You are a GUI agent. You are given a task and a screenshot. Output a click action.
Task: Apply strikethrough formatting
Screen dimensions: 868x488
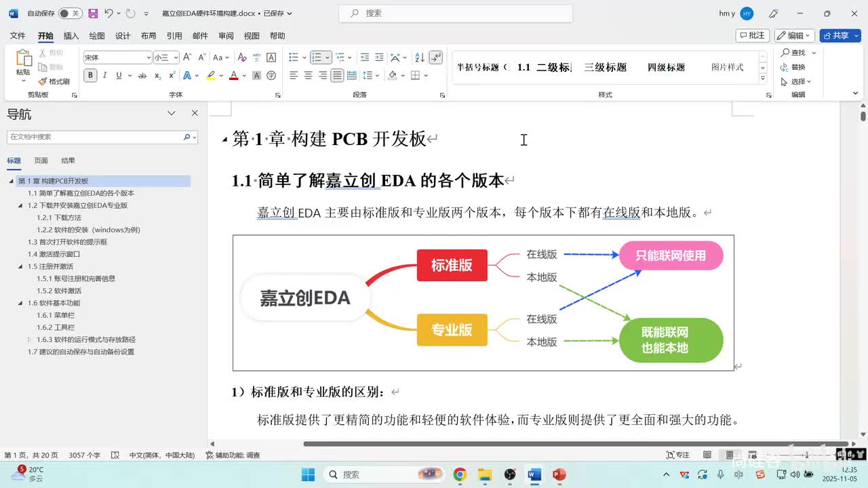pos(142,75)
